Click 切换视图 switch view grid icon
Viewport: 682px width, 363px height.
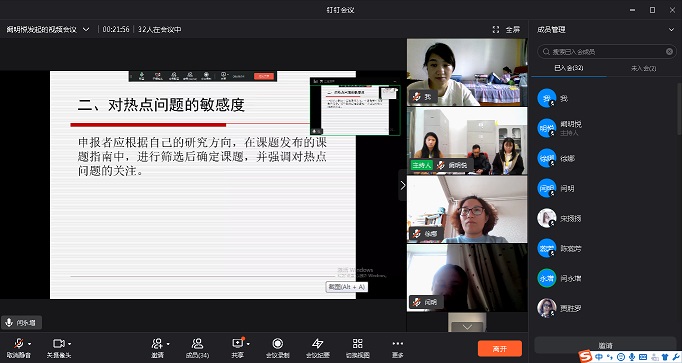pyautogui.click(x=358, y=343)
